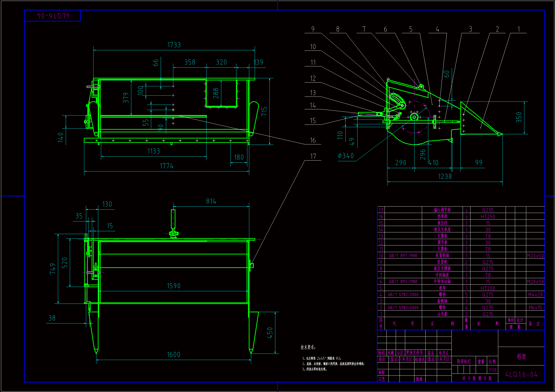Select the rotated drawing number at top-left
The width and height of the screenshot is (555, 392).
(53, 16)
